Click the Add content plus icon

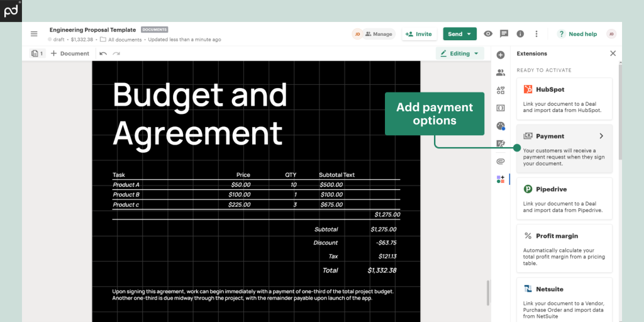[x=501, y=55]
